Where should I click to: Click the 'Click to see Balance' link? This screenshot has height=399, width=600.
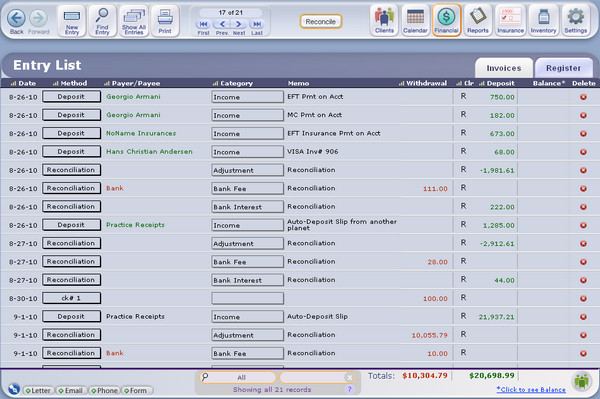click(531, 389)
